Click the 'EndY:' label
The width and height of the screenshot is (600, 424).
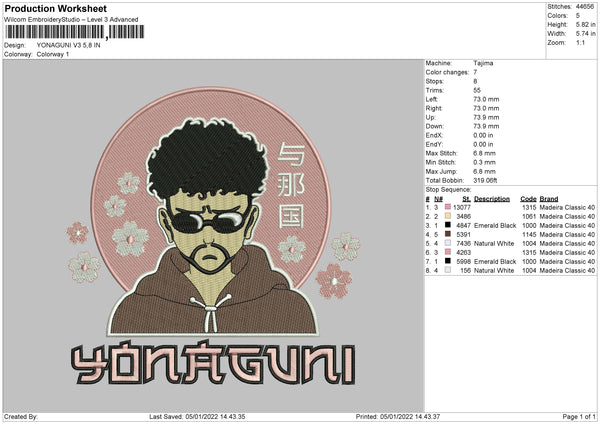click(434, 144)
